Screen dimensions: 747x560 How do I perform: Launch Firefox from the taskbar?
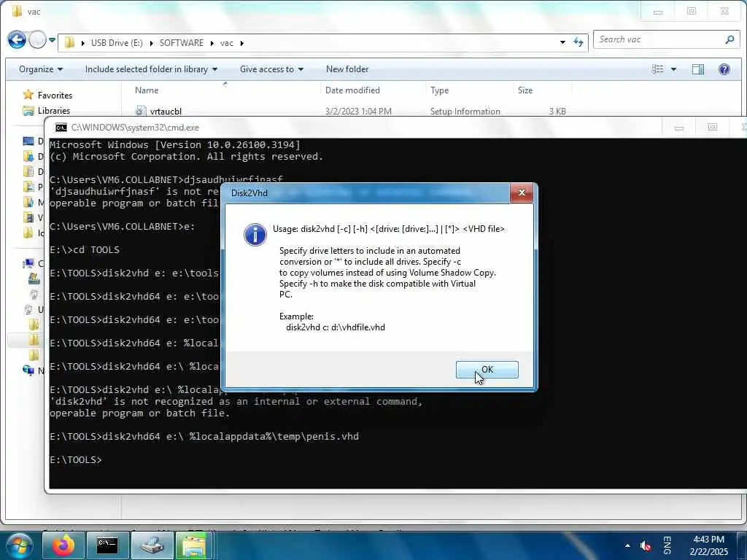pyautogui.click(x=63, y=545)
